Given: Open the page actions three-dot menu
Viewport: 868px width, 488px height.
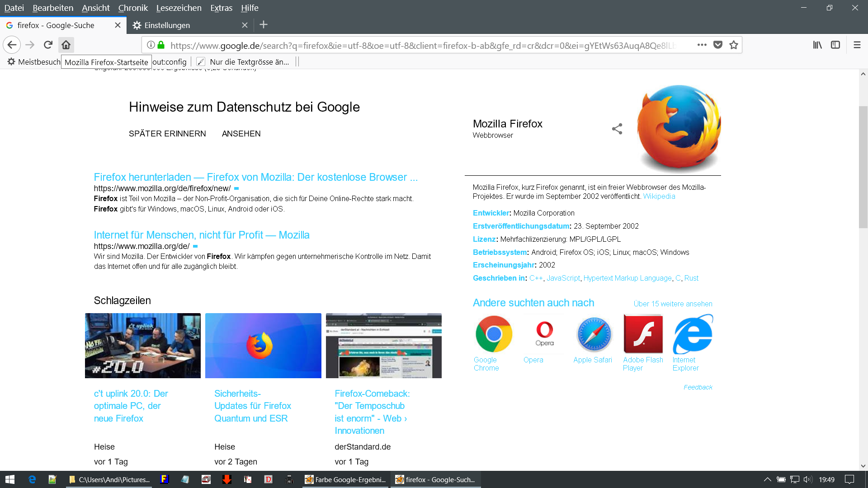Looking at the screenshot, I should pyautogui.click(x=702, y=45).
